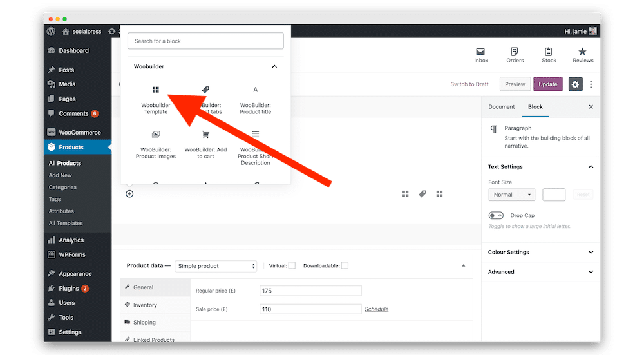644x355 pixels.
Task: Switch to the Document tab
Action: (x=501, y=107)
